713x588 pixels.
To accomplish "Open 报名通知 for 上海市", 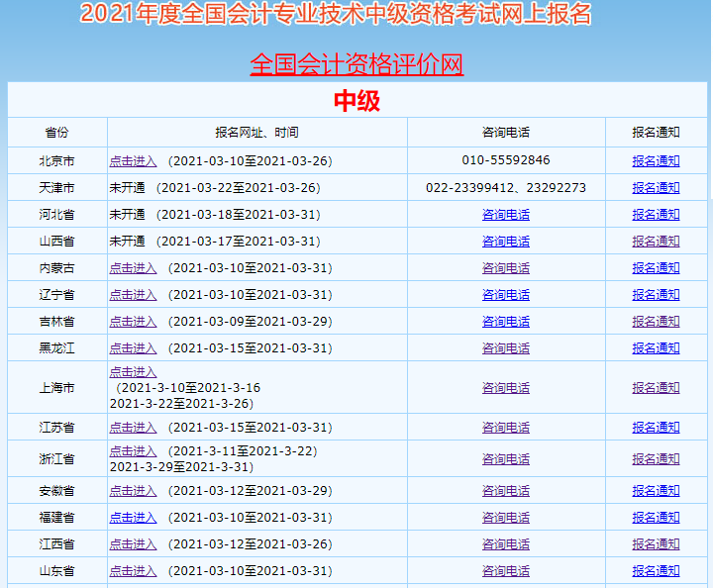I will [x=656, y=388].
